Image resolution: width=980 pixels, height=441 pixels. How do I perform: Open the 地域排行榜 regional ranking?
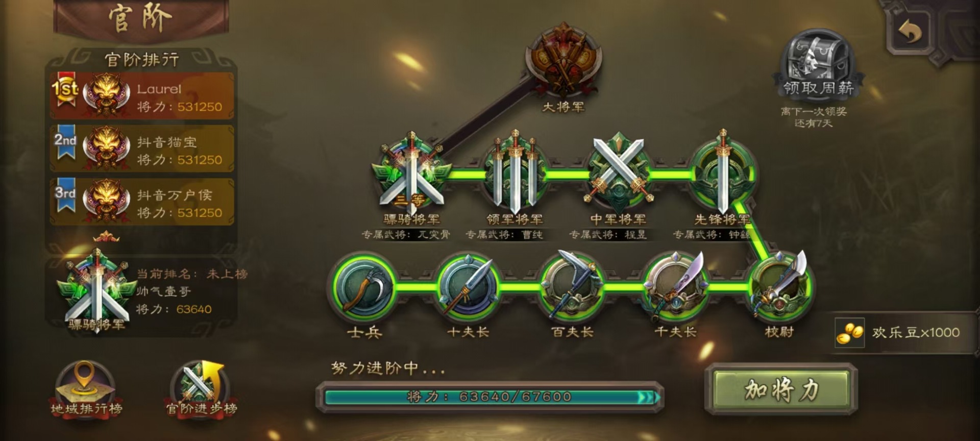click(x=86, y=388)
